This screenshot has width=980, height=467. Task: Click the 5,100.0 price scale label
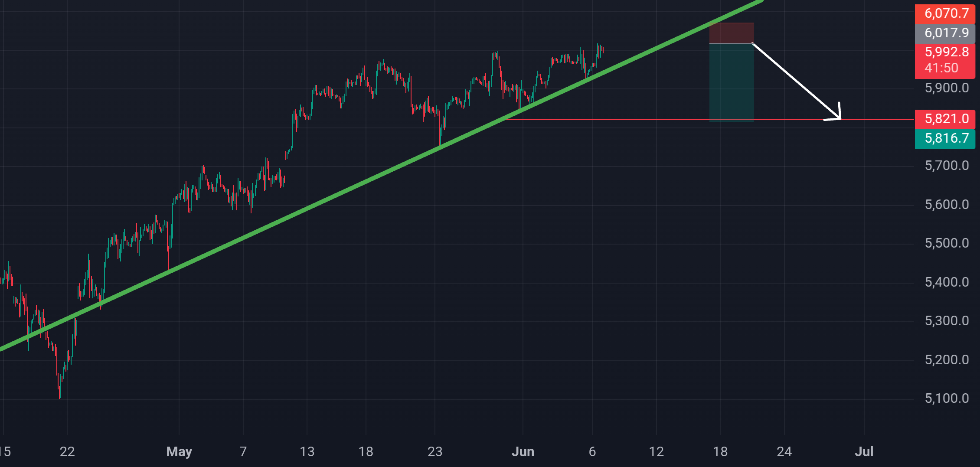(947, 398)
